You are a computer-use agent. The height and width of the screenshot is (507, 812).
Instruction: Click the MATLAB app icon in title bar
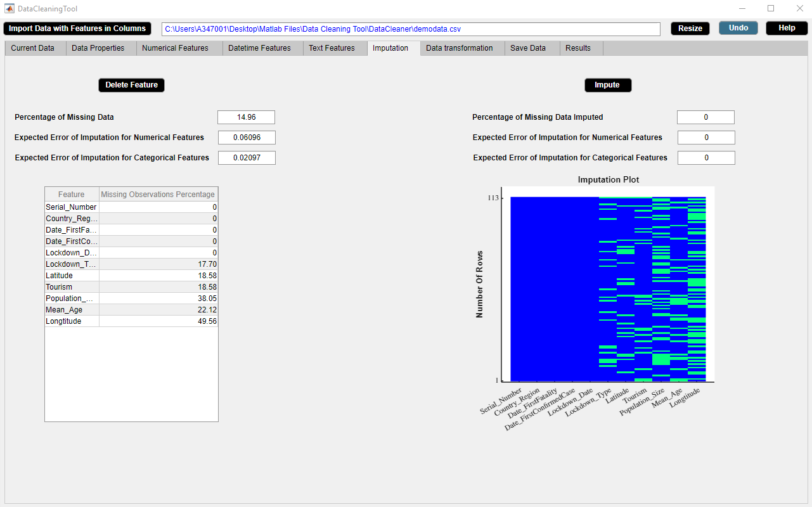click(x=9, y=9)
